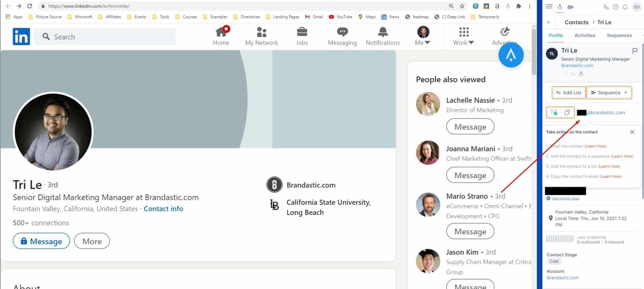Bookmark this page with star icon
The height and width of the screenshot is (289, 644).
pos(462,6)
